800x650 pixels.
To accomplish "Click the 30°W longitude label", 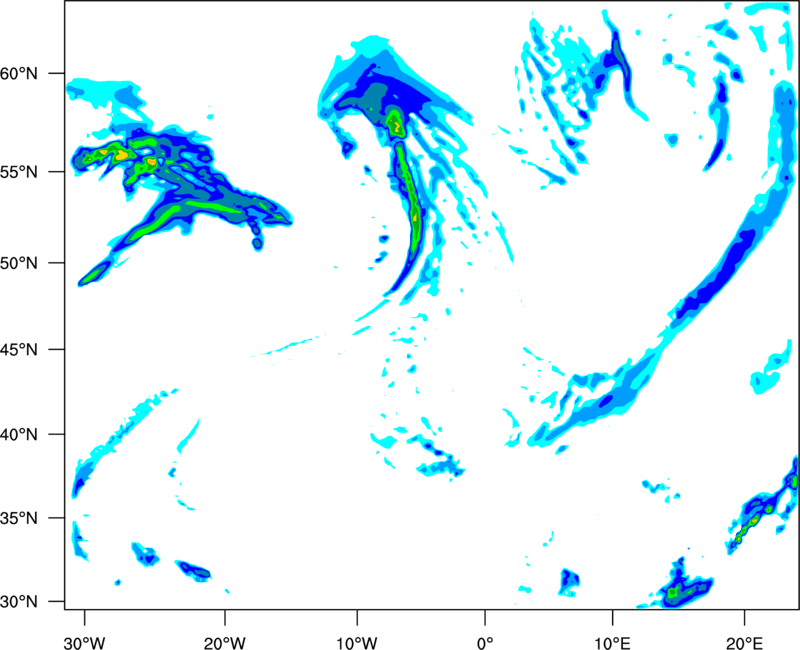I will click(x=85, y=643).
